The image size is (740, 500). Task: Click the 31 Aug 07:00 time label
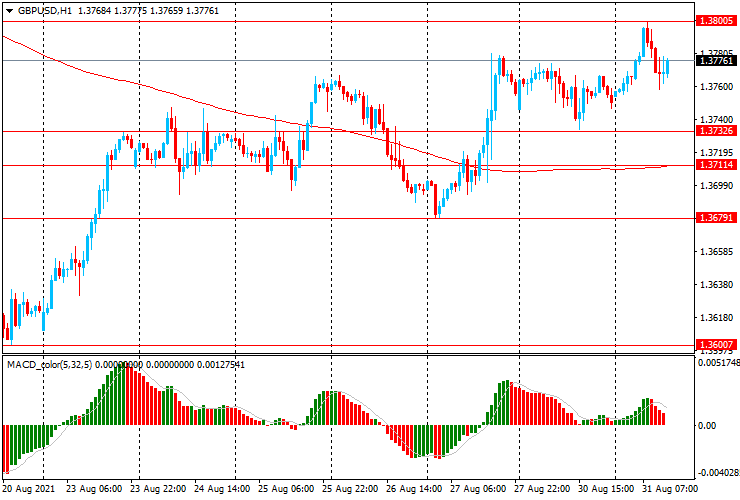(x=669, y=488)
